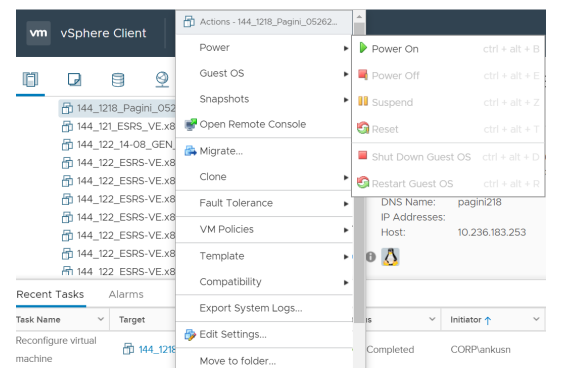Expand the VM Policies submenu arrow
The image size is (570, 386).
(x=346, y=230)
